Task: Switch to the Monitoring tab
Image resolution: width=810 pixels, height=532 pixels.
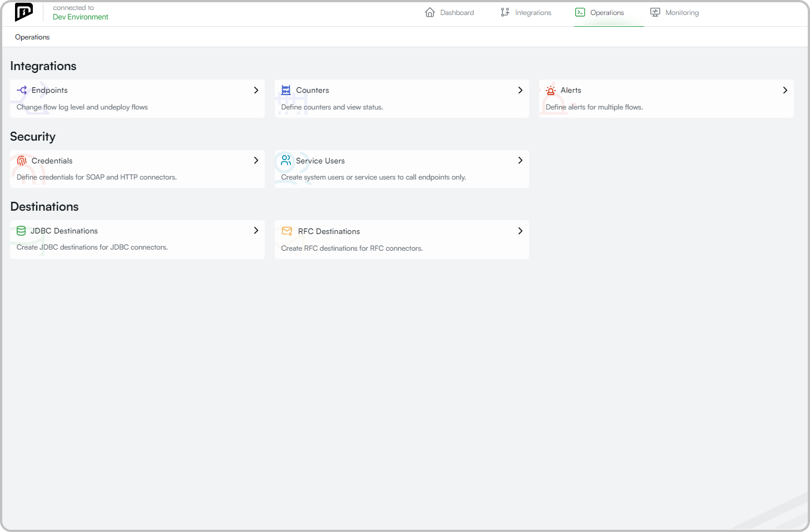Action: pyautogui.click(x=682, y=12)
